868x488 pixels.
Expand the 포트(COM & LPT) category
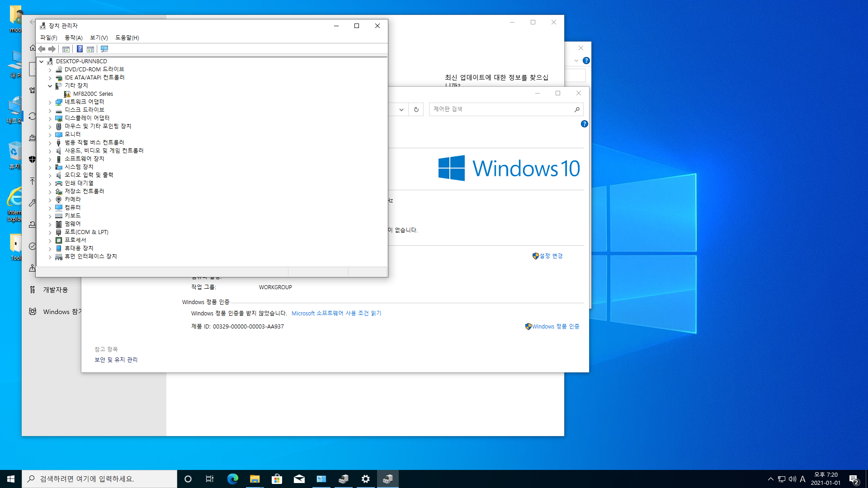tap(50, 233)
